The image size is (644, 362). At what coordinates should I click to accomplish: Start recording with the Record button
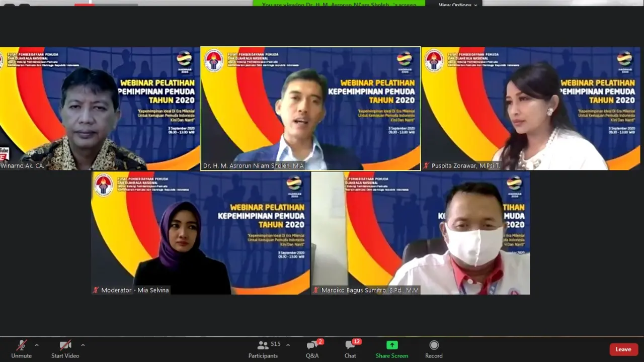(434, 349)
